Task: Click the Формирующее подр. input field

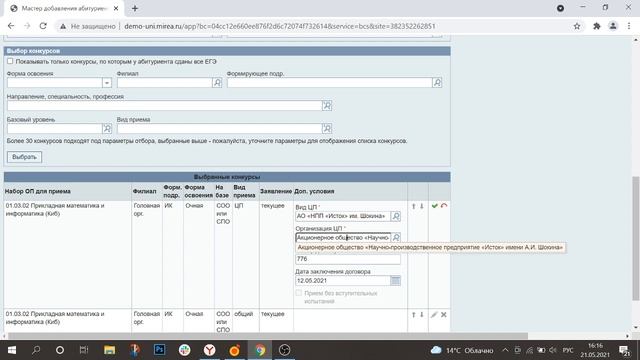Action: point(330,83)
